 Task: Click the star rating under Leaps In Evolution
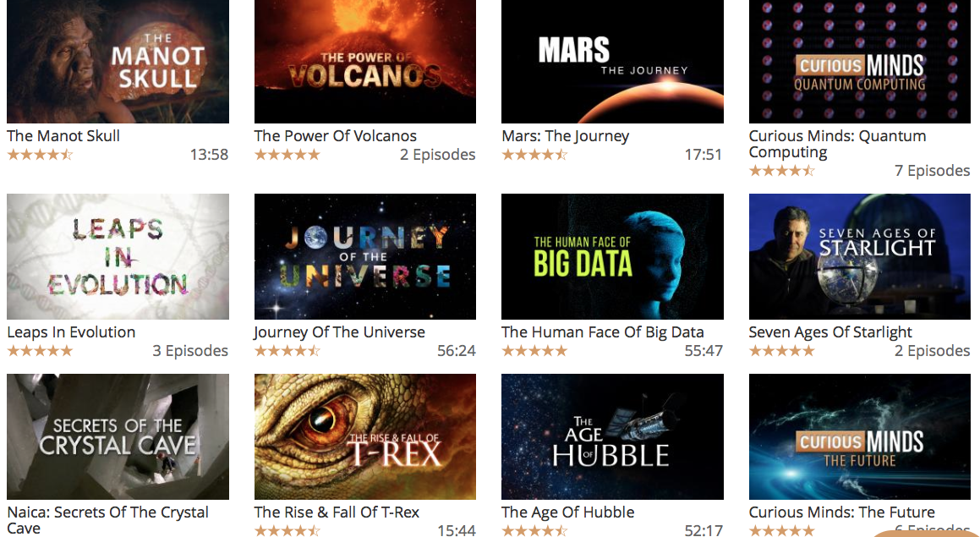pyautogui.click(x=40, y=351)
